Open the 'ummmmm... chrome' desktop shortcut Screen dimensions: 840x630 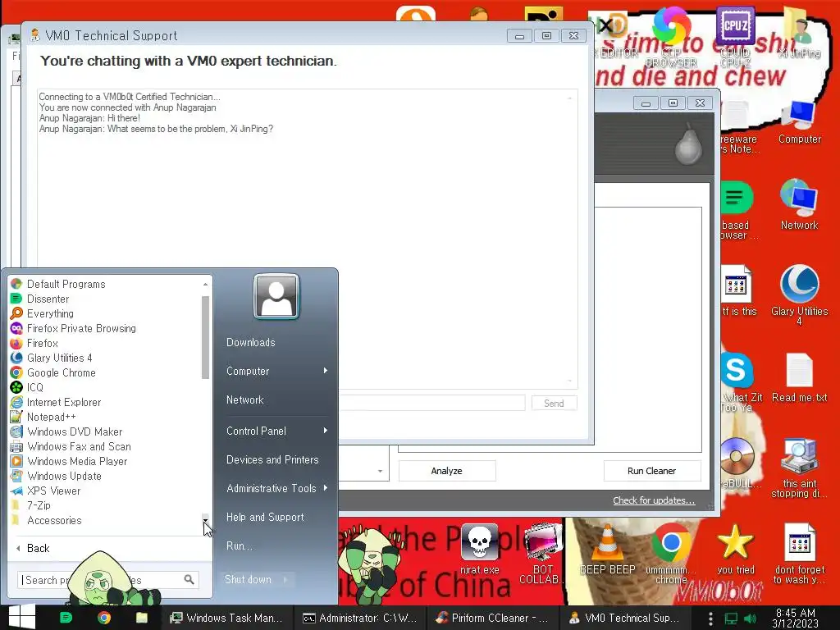671,554
